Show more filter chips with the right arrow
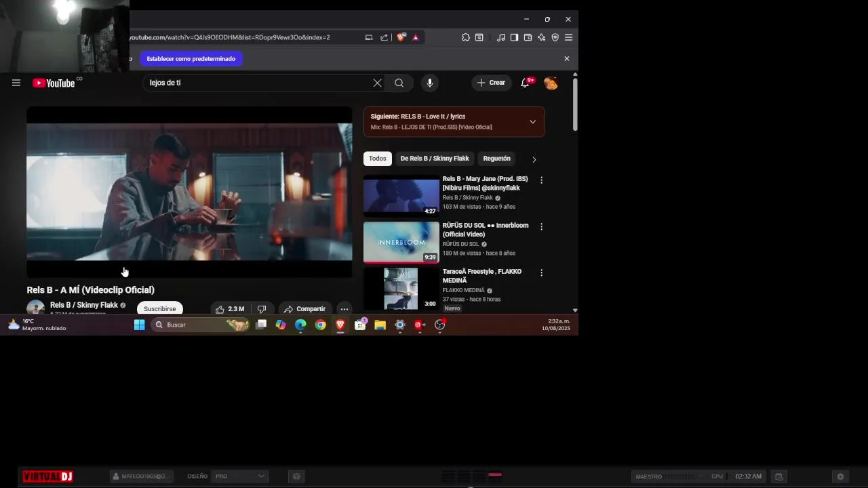The height and width of the screenshot is (488, 868). tap(534, 159)
